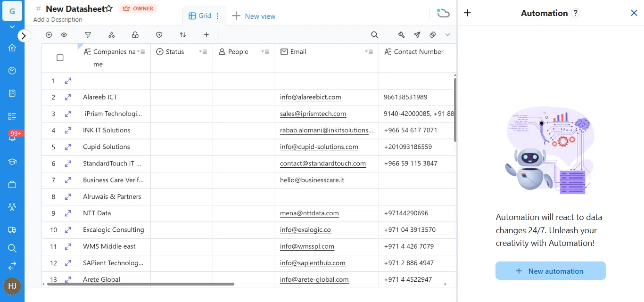Open the wrench widget tools icon
This screenshot has width=644, height=302.
401,35
